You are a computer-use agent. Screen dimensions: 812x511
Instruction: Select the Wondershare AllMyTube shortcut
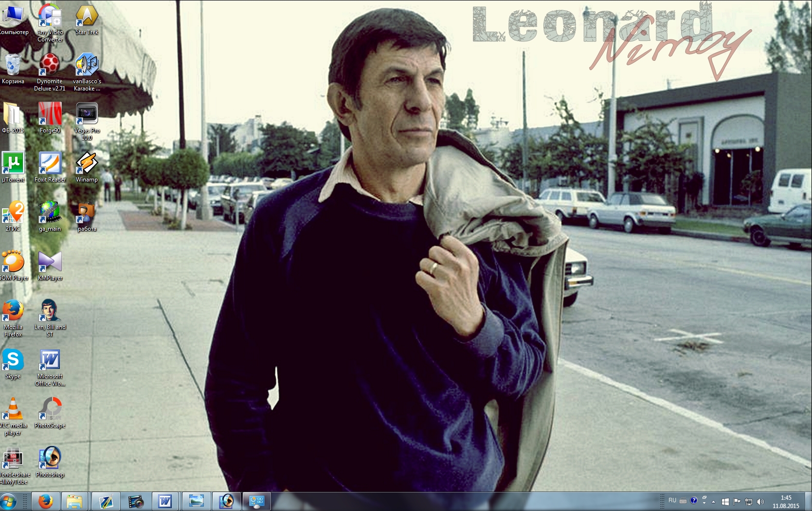pyautogui.click(x=13, y=466)
